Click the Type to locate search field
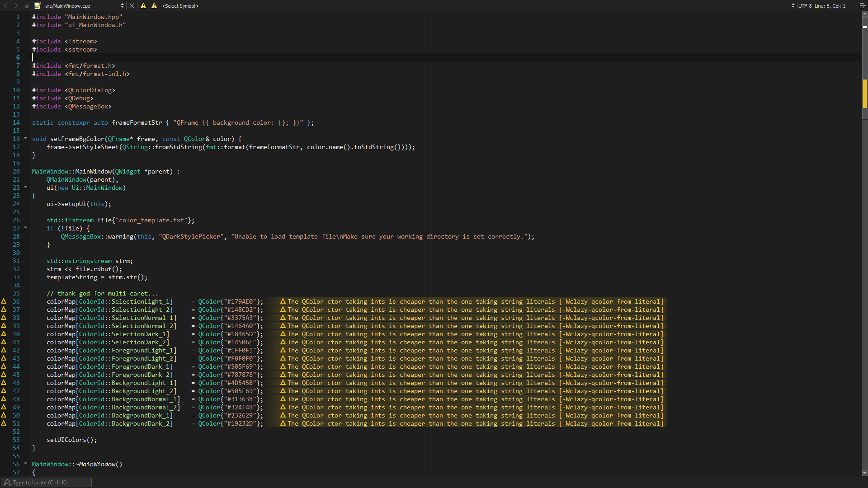868x488 pixels. 45,483
